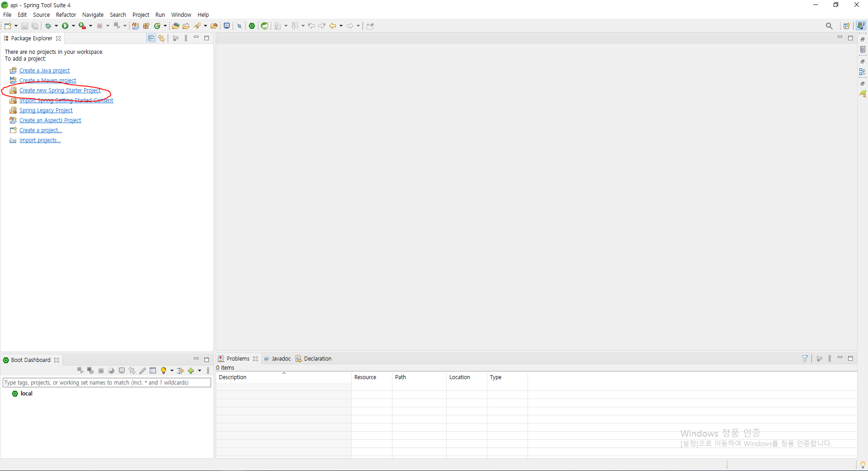
Task: Click the Problems view filter funnel icon
Action: click(805, 359)
